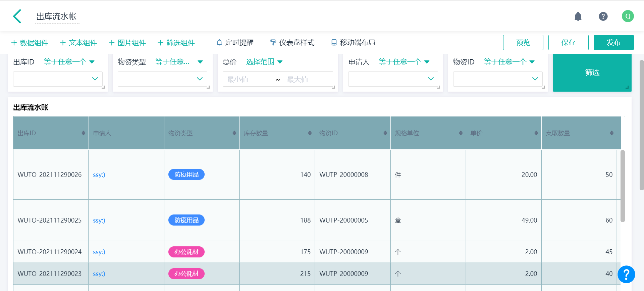644x291 pixels.
Task: Open 移动端布局 mobile layout
Action: click(x=353, y=43)
